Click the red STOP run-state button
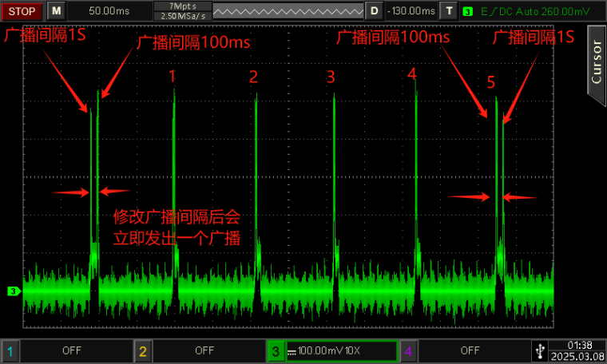This screenshot has height=364, width=607. [x=22, y=11]
